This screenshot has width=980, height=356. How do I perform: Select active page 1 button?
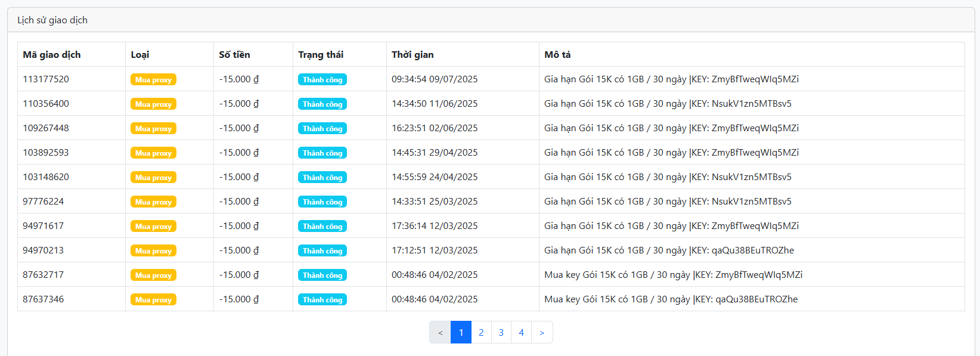(x=461, y=332)
